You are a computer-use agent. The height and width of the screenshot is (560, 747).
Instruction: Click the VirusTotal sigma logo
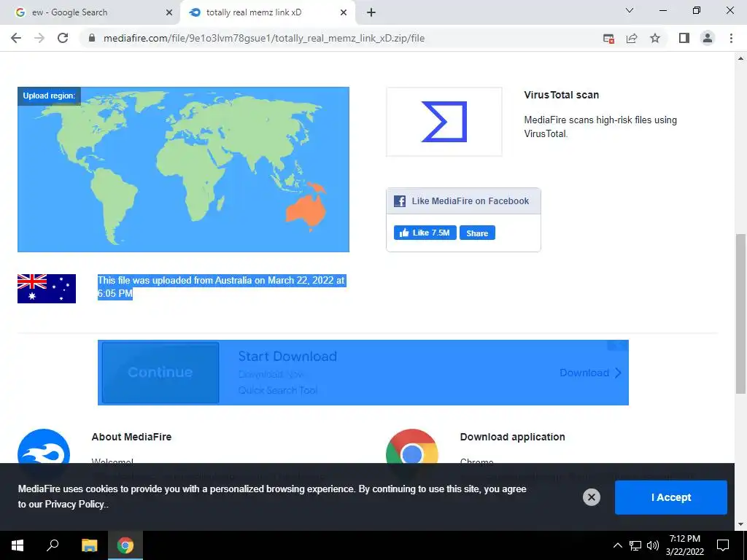click(x=444, y=122)
